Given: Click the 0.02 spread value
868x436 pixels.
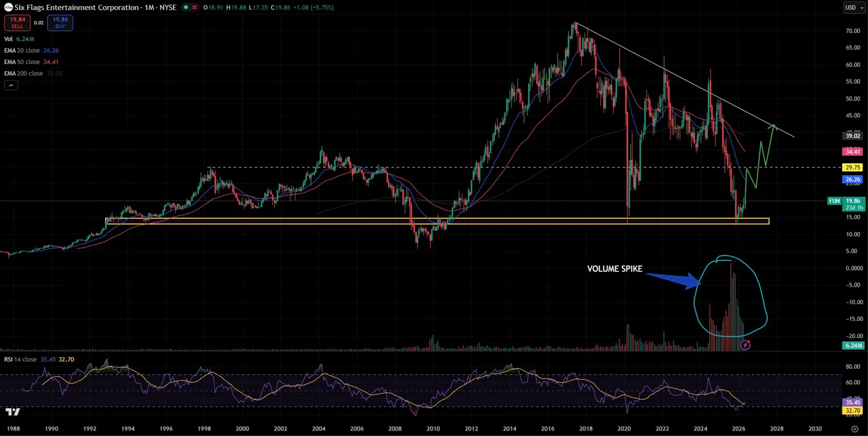Looking at the screenshot, I should [38, 23].
